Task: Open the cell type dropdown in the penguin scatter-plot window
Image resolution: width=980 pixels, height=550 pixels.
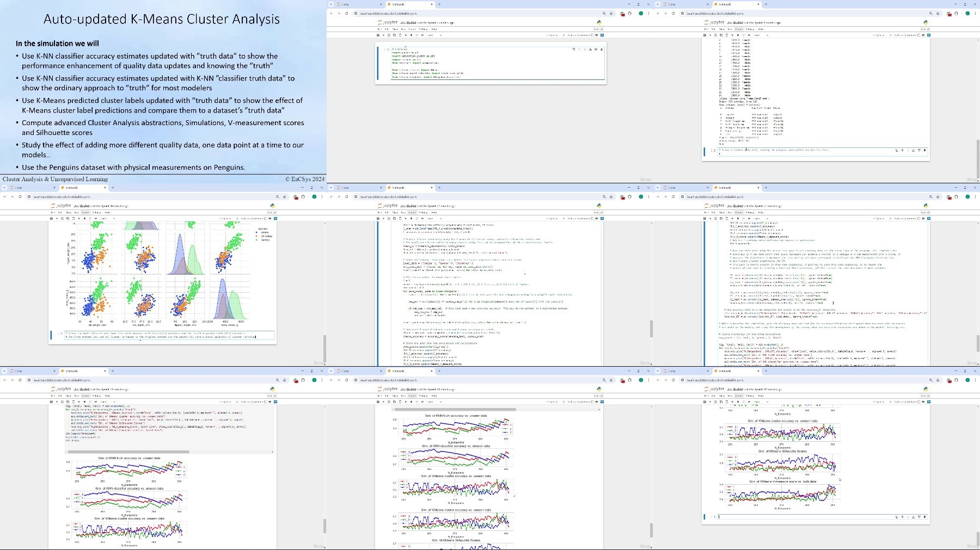Action: [108, 218]
